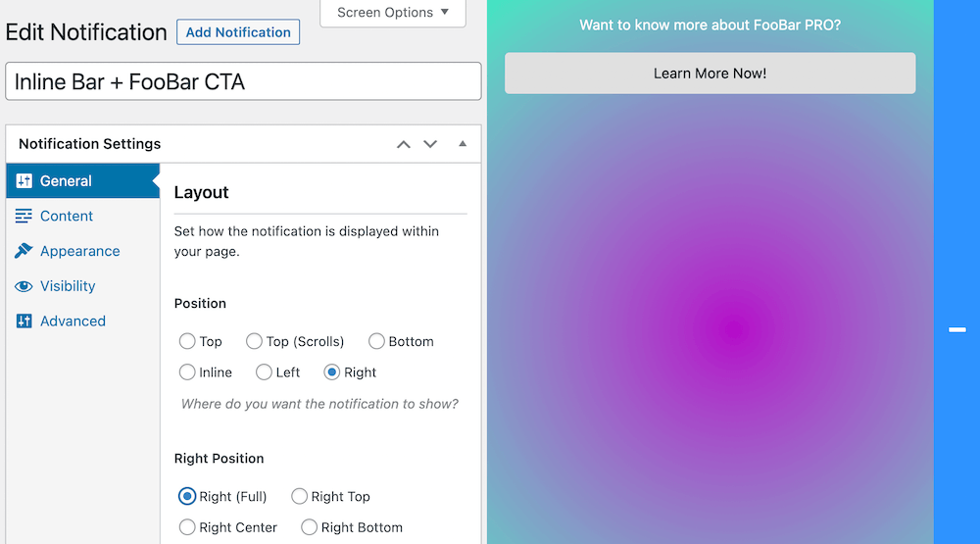This screenshot has width=980, height=544.
Task: Click the 'Where do you want the notification to show?' hint
Action: click(x=319, y=404)
